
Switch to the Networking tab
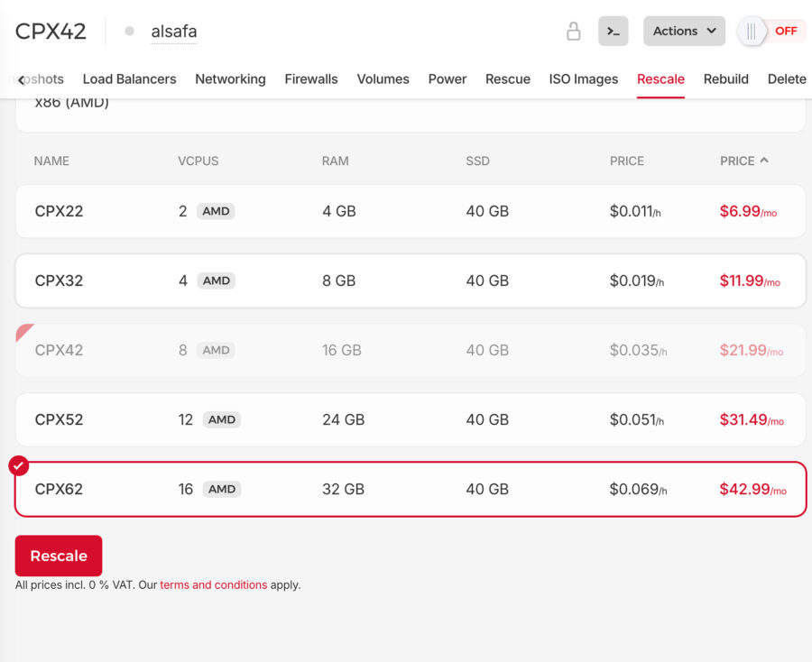(230, 79)
